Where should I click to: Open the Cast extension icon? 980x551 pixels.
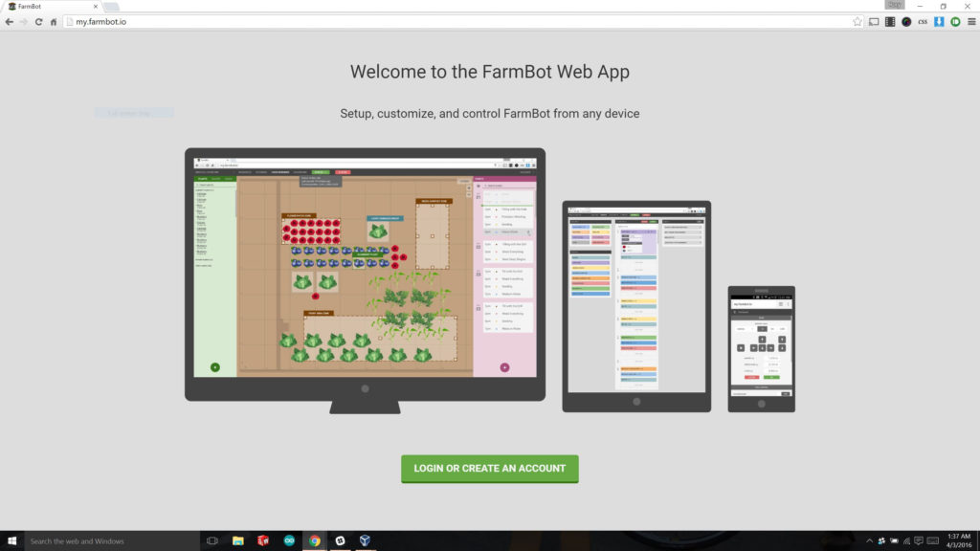point(874,22)
